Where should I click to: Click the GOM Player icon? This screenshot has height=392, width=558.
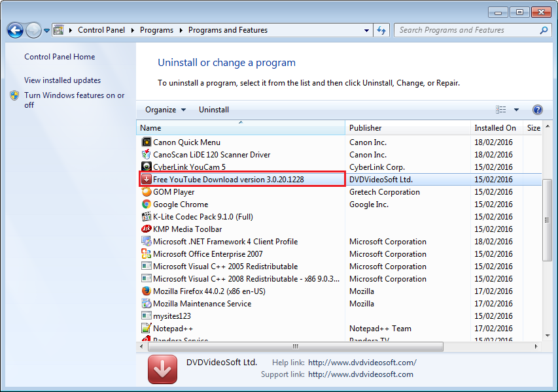point(147,192)
